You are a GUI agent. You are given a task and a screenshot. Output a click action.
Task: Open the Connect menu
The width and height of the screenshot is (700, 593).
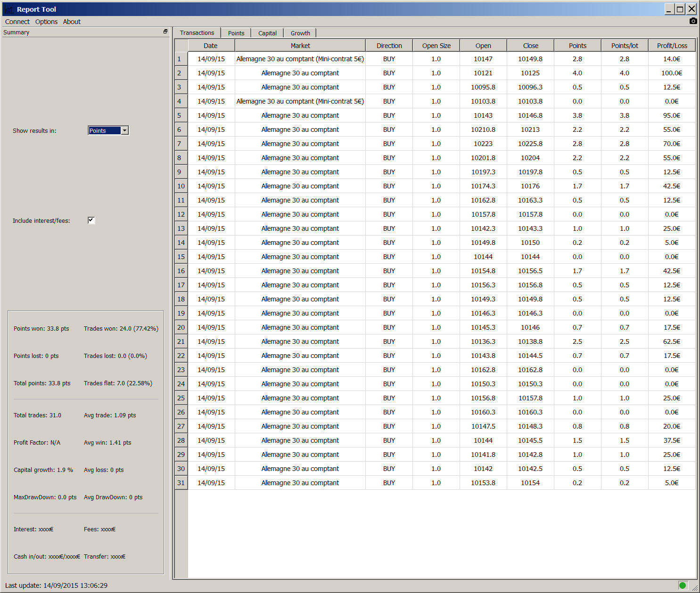[17, 22]
